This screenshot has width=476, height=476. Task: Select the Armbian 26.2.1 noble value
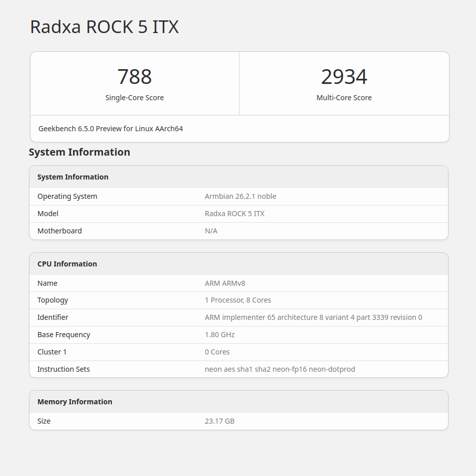240,196
